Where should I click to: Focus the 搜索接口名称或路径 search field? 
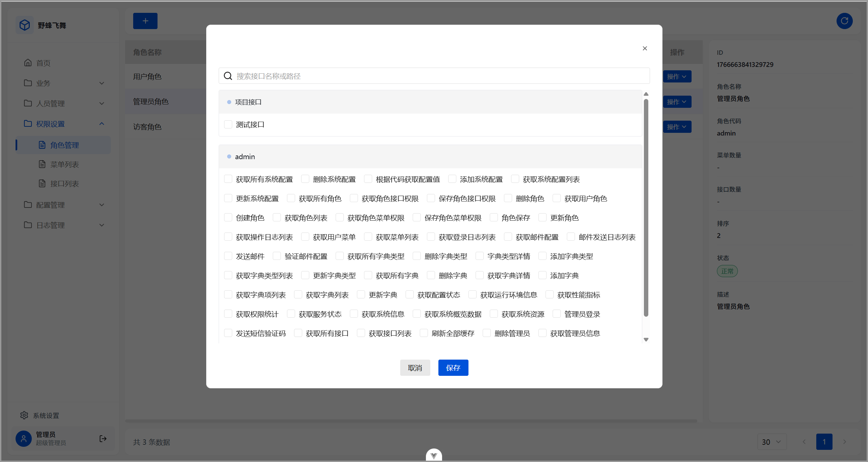coord(434,76)
